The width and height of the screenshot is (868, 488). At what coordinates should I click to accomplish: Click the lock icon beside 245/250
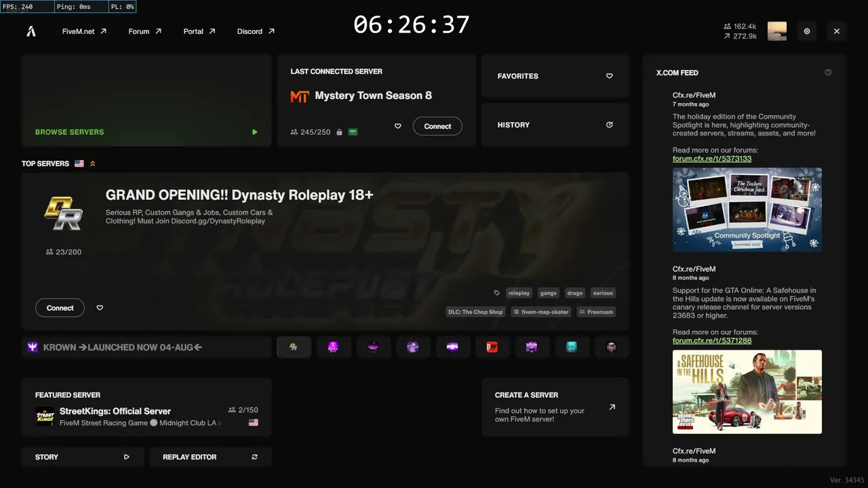point(339,132)
